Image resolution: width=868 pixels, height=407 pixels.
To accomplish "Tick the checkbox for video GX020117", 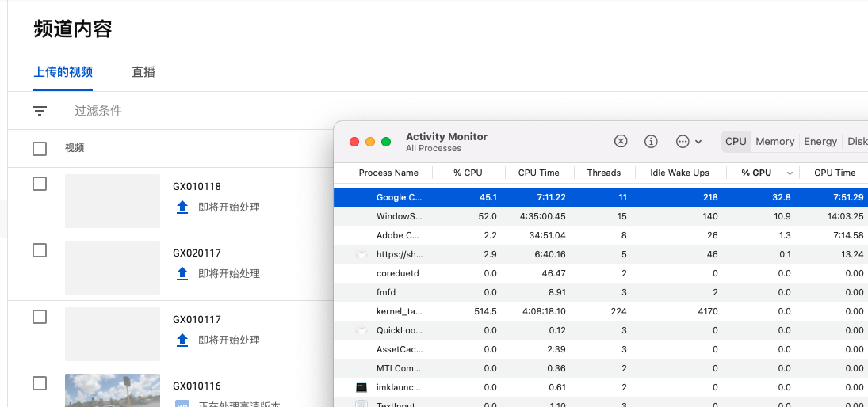I will 40,250.
